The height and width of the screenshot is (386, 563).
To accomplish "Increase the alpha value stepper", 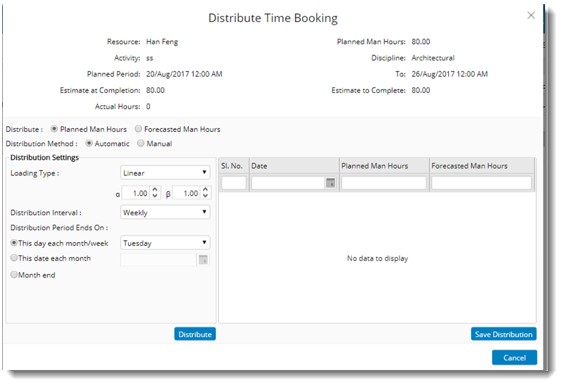I will pyautogui.click(x=155, y=190).
